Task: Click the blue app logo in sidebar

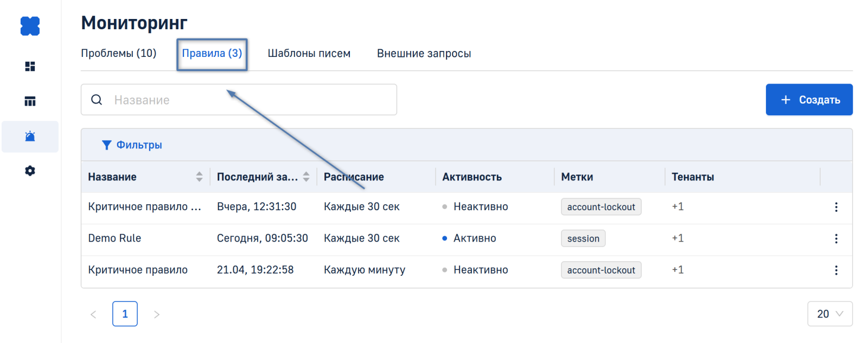Action: point(30,26)
